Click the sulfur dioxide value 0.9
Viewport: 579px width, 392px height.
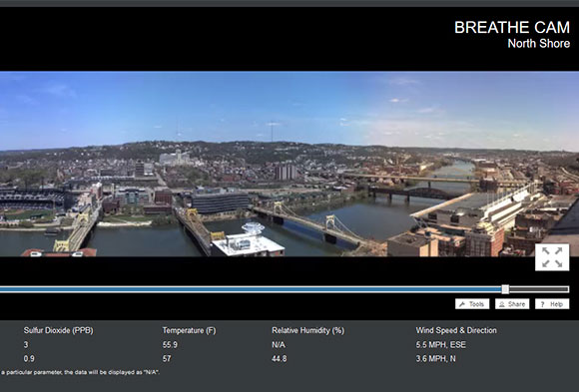click(x=29, y=358)
